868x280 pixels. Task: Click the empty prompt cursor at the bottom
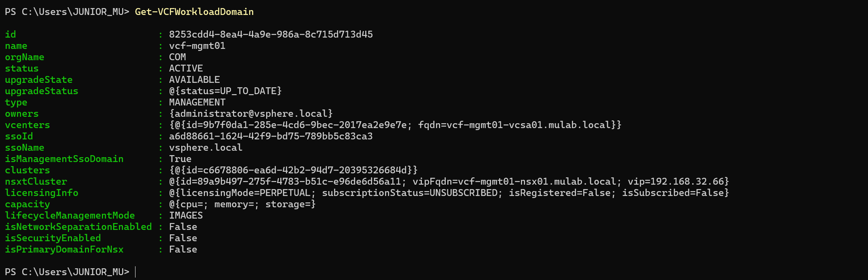136,272
